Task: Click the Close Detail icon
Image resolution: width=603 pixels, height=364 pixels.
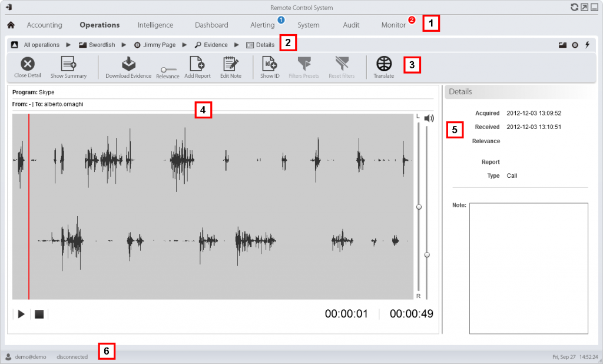Action: click(28, 64)
